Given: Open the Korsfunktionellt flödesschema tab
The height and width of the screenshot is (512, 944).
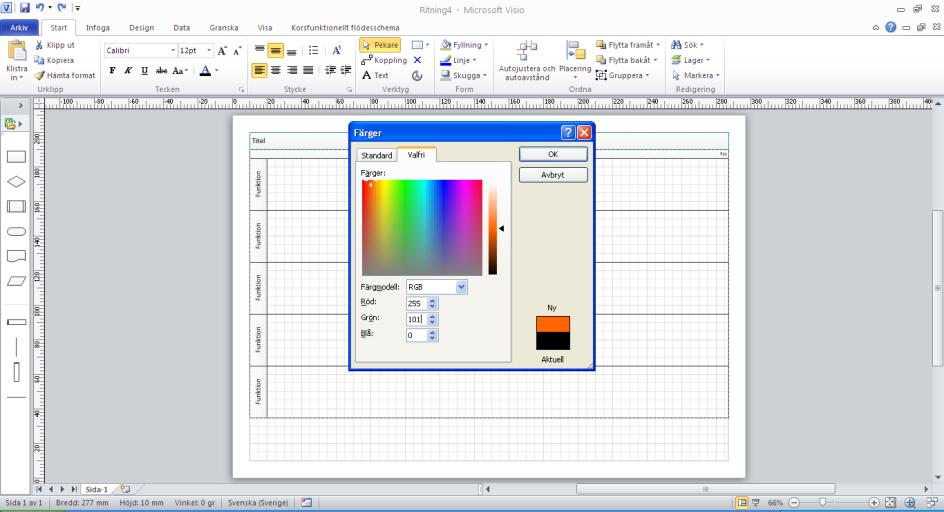Looking at the screenshot, I should coord(345,28).
